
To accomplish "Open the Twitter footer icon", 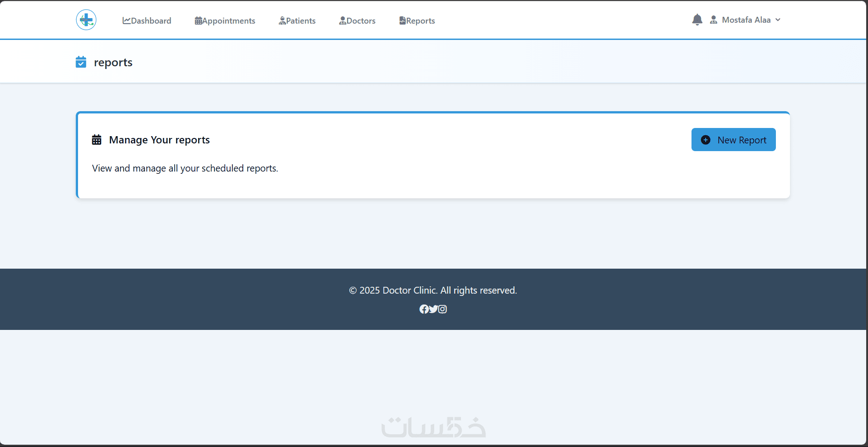I will [433, 309].
